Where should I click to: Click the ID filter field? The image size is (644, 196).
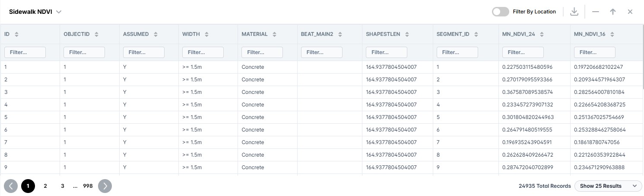point(25,52)
